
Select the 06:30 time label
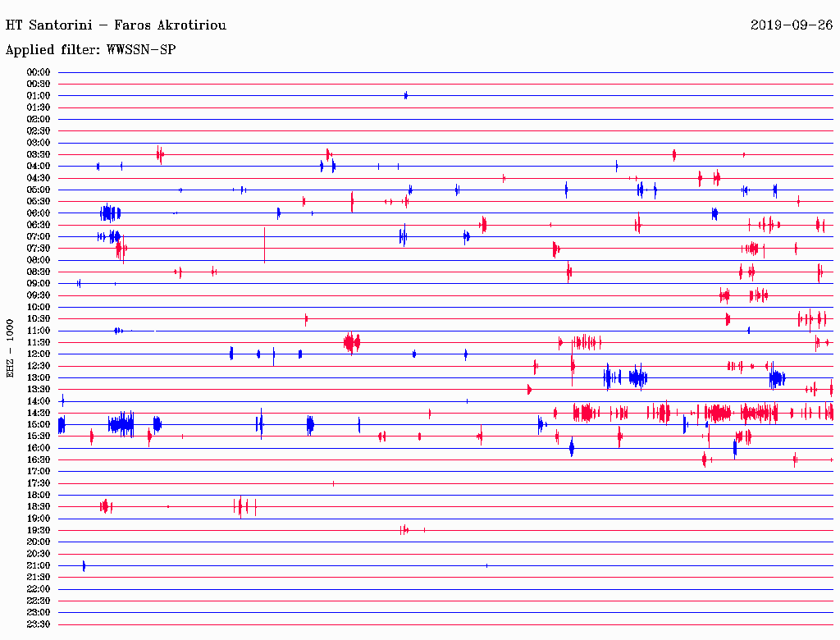click(x=39, y=225)
